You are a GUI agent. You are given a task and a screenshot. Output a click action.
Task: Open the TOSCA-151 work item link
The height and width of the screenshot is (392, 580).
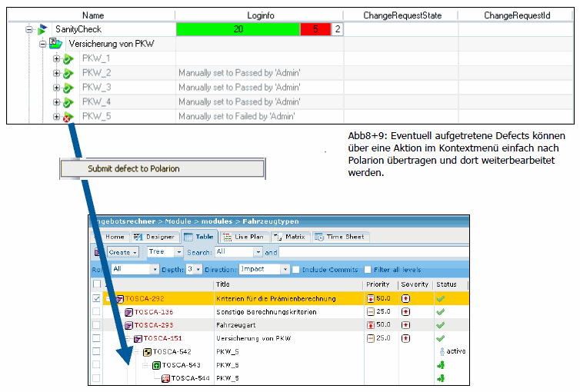(163, 338)
